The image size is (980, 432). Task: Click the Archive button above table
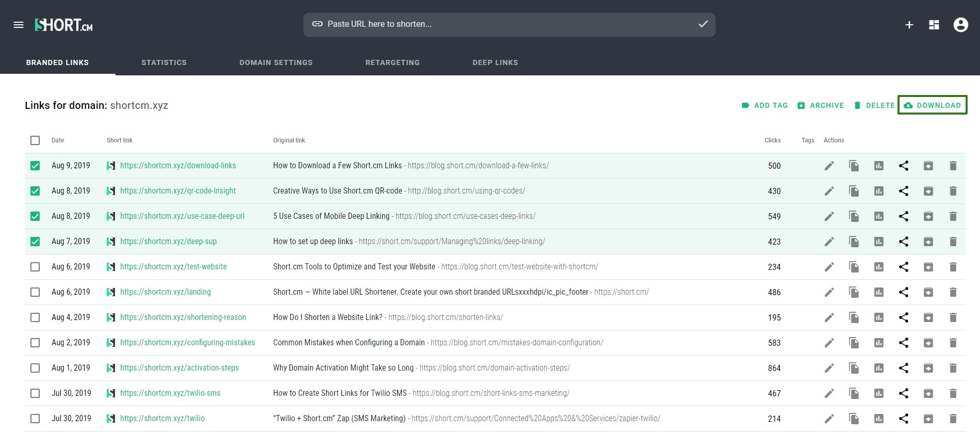821,105
